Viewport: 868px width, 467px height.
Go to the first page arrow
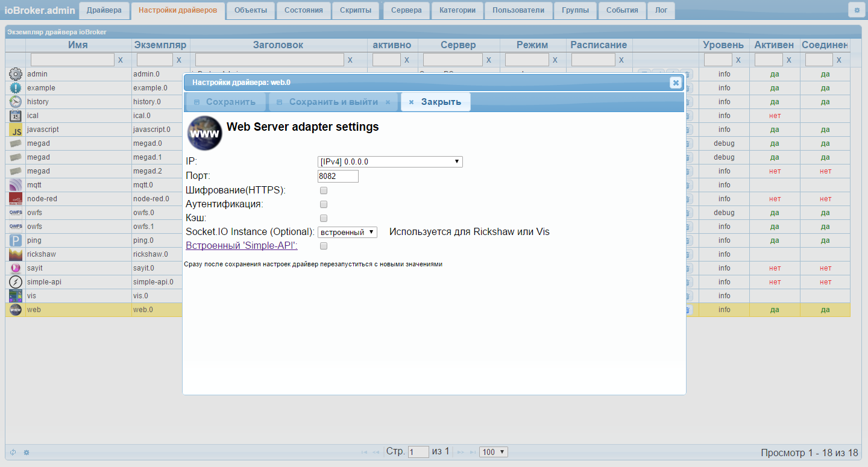coord(364,452)
